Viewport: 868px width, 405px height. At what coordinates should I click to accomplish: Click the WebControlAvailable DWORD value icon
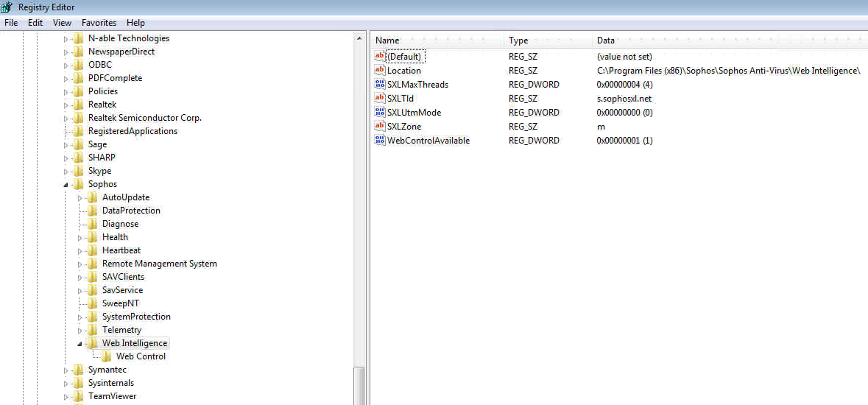pyautogui.click(x=380, y=140)
